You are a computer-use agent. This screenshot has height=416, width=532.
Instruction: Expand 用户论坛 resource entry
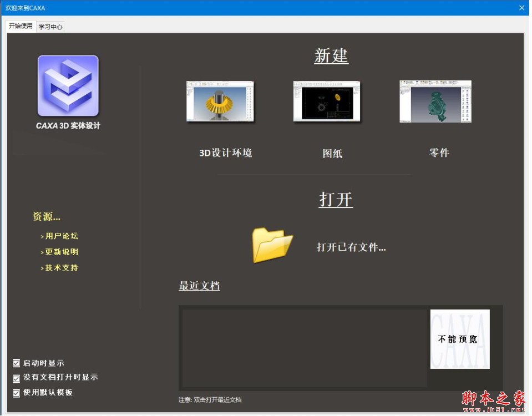pos(60,235)
